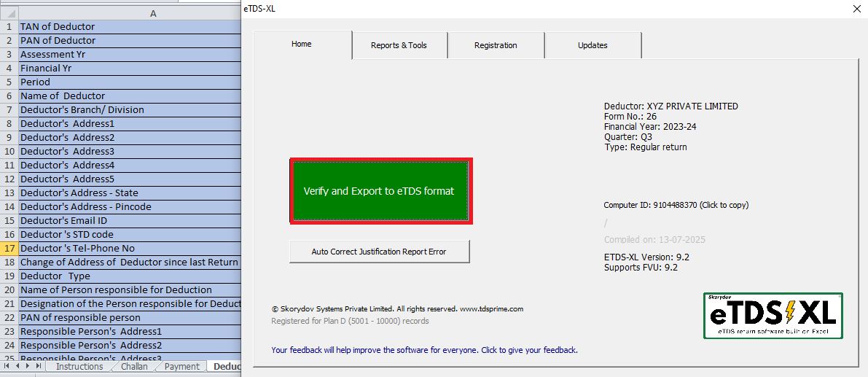
Task: Select cell 'Deductor's Address - State'
Action: [x=130, y=193]
